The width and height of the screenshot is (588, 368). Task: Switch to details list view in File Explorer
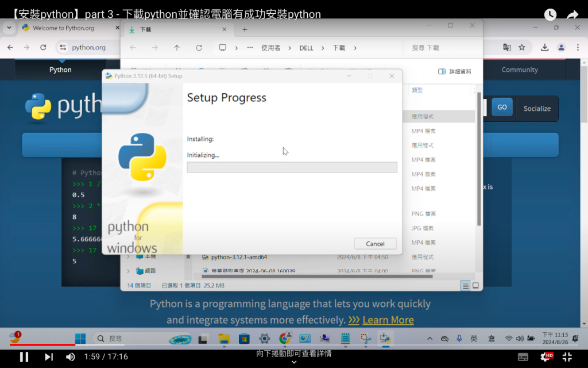coord(465,286)
